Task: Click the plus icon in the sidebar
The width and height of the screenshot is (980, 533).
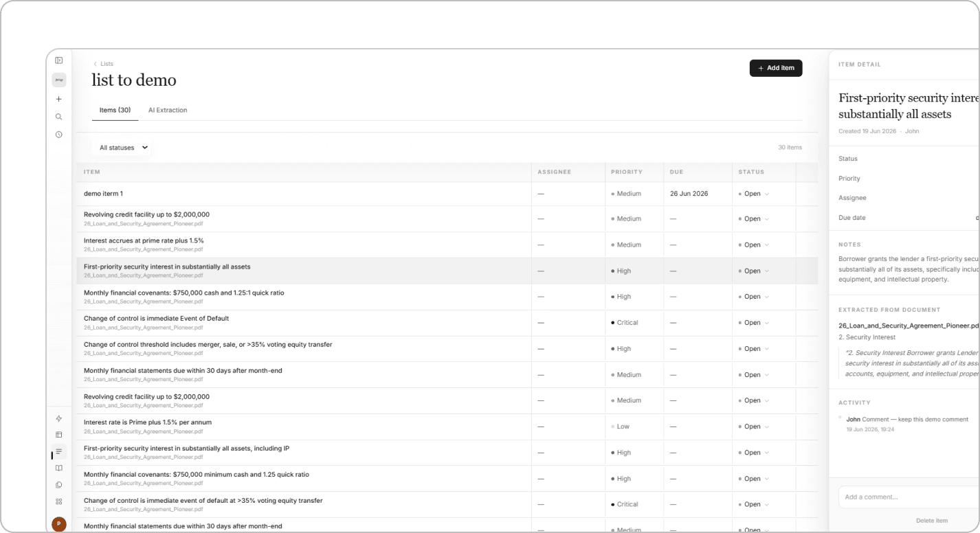Action: 59,99
